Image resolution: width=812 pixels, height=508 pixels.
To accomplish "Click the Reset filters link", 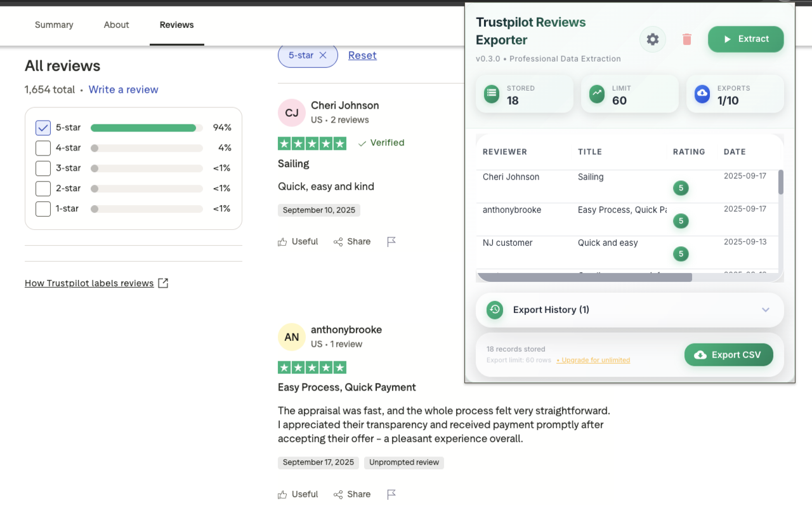I will 362,55.
